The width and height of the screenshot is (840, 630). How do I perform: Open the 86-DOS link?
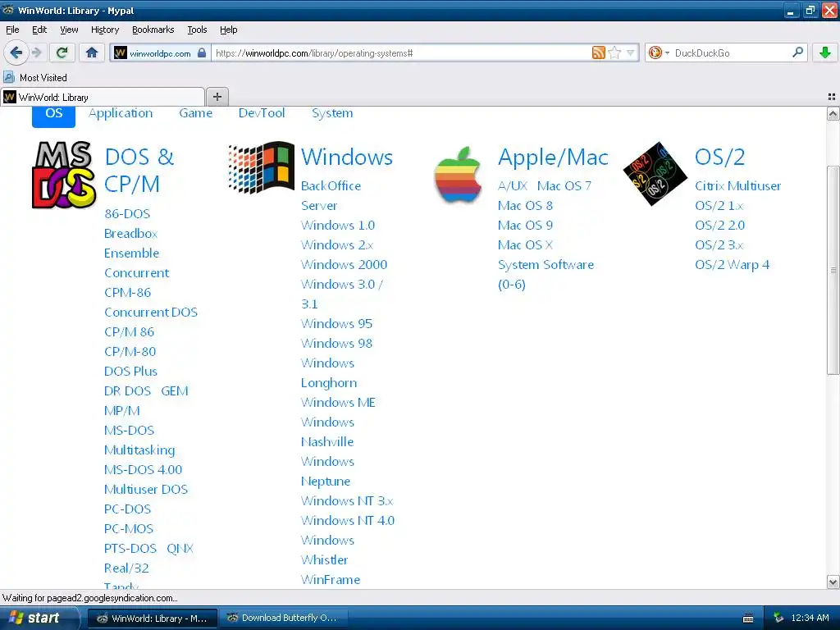coord(127,214)
